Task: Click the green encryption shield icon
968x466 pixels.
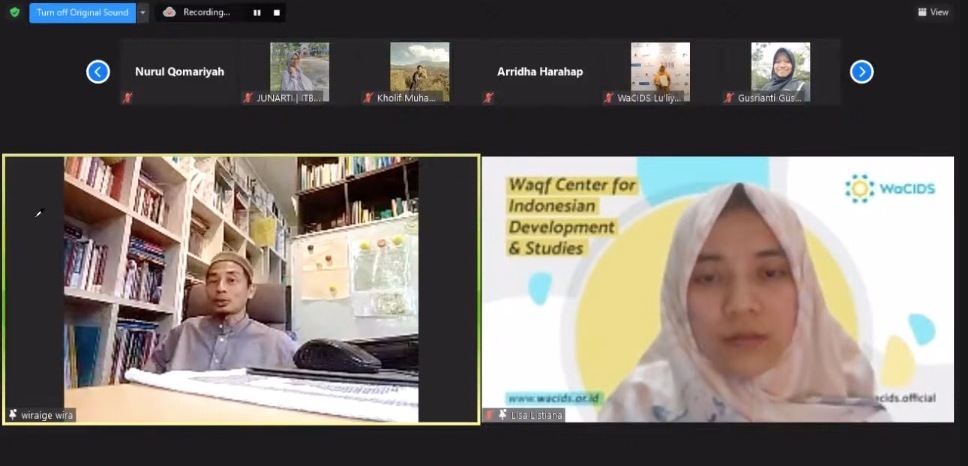Action: point(15,12)
